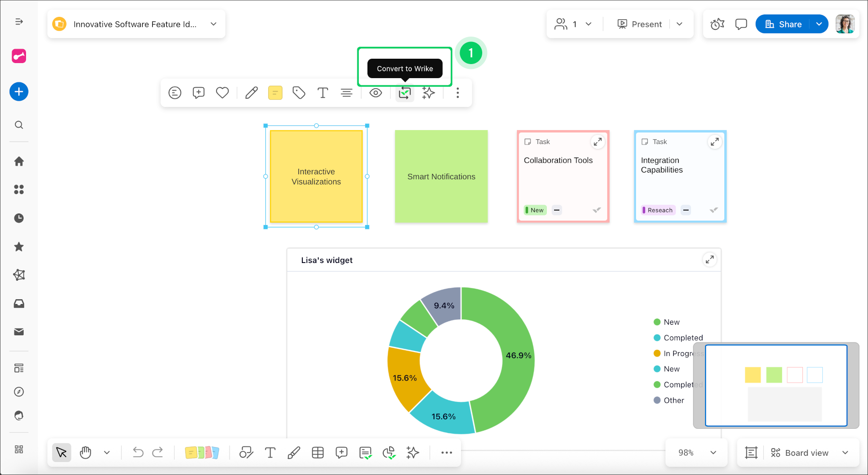868x475 pixels.
Task: Open the Inbox icon in left sidebar
Action: [19, 303]
